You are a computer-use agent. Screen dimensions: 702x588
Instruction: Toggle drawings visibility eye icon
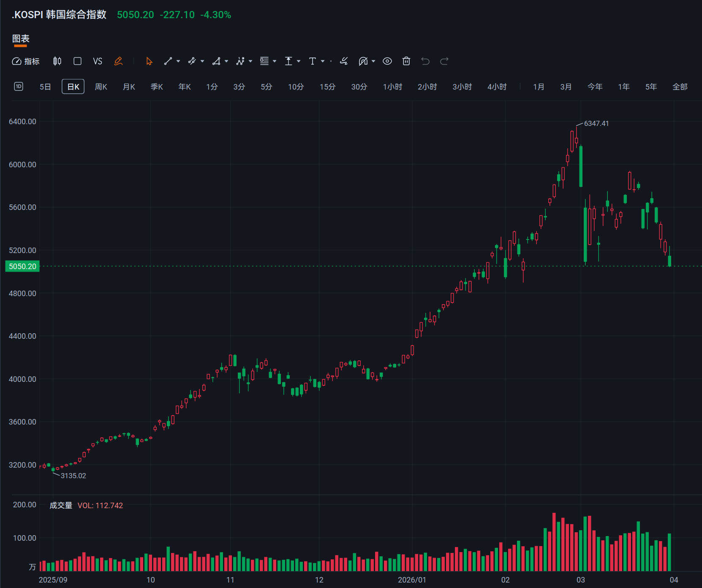tap(387, 61)
